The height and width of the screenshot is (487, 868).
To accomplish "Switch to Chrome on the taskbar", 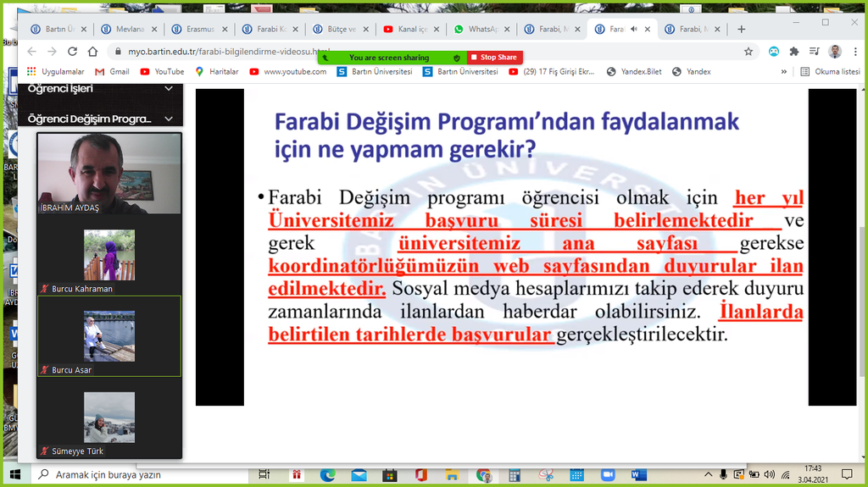I will tap(484, 475).
